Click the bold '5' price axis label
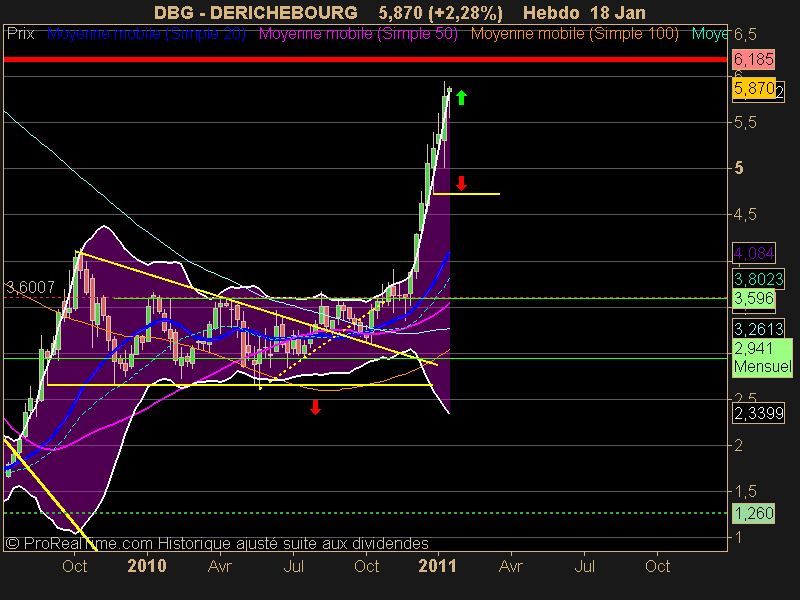Viewport: 800px width, 600px height. point(739,168)
